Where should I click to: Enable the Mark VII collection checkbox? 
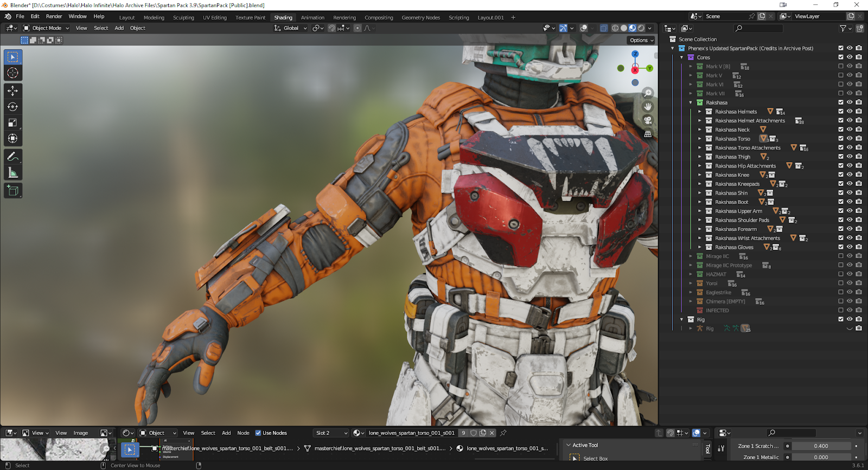coord(841,93)
